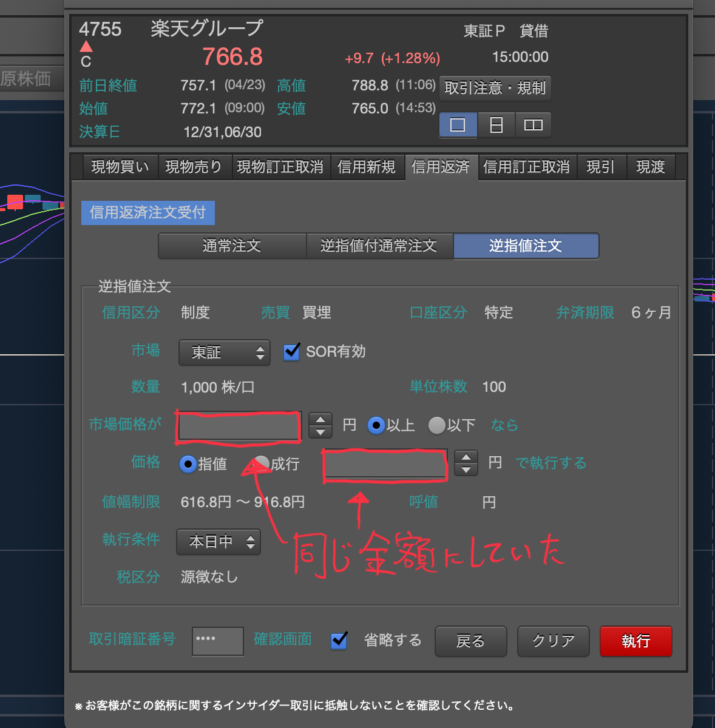Image resolution: width=715 pixels, height=728 pixels.
Task: Select the 信用返済 tab
Action: pos(441,167)
